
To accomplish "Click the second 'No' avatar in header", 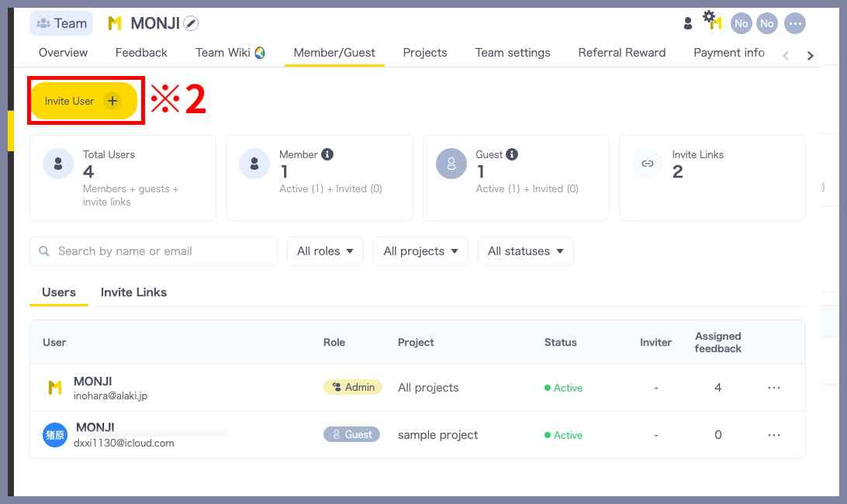I will pyautogui.click(x=766, y=23).
